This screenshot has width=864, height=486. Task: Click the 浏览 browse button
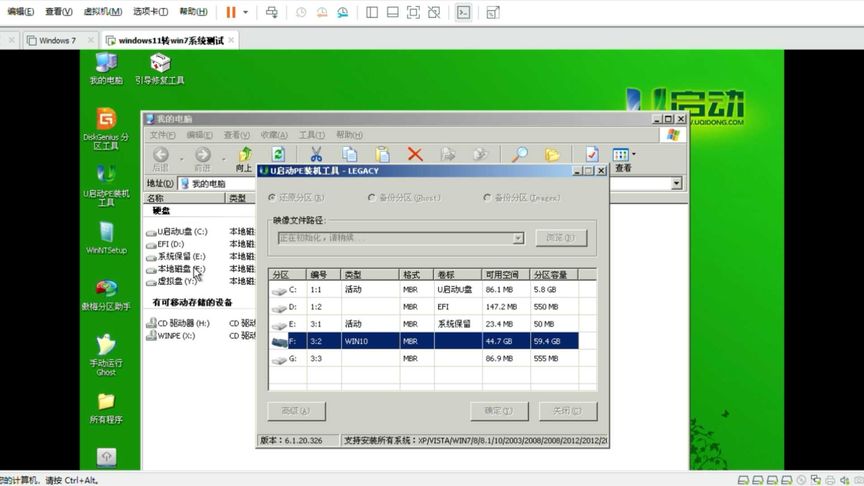561,238
